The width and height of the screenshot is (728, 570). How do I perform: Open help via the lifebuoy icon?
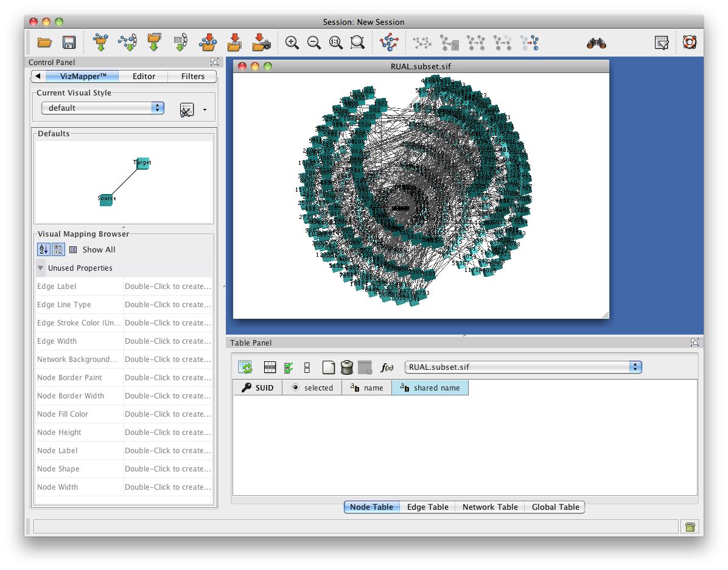pyautogui.click(x=689, y=43)
